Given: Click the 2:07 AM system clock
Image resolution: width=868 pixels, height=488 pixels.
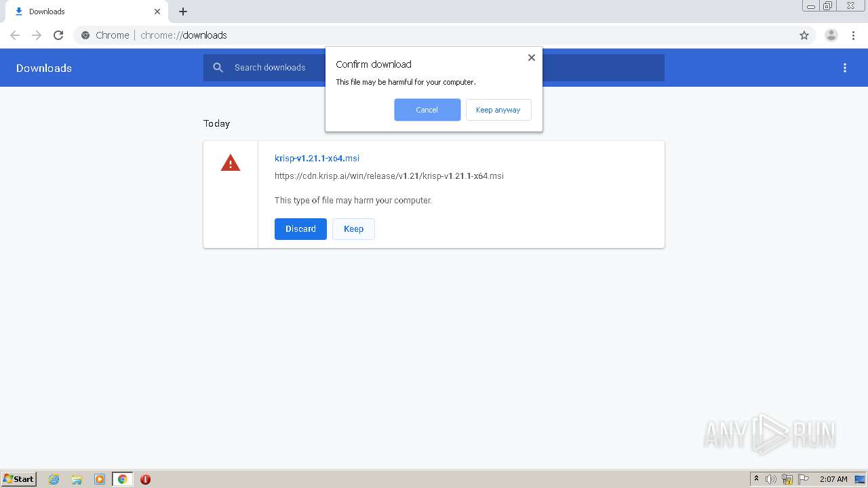Looking at the screenshot, I should (x=833, y=479).
